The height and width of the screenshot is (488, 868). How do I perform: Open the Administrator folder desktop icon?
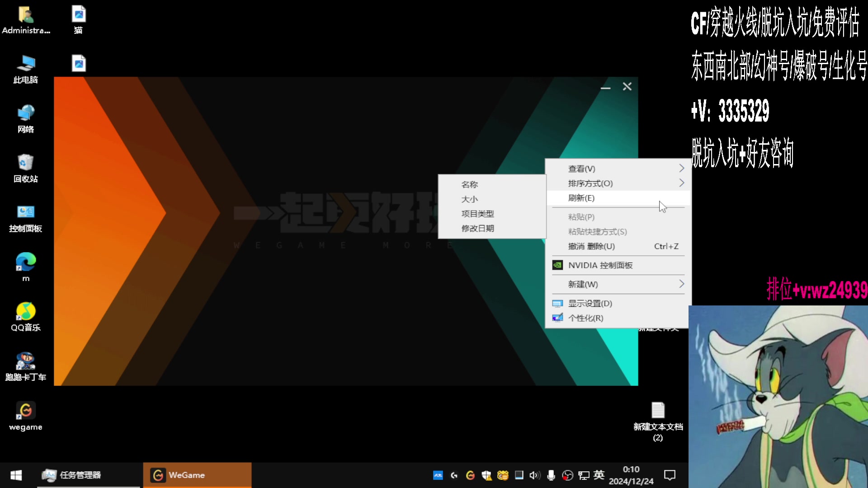point(26,20)
